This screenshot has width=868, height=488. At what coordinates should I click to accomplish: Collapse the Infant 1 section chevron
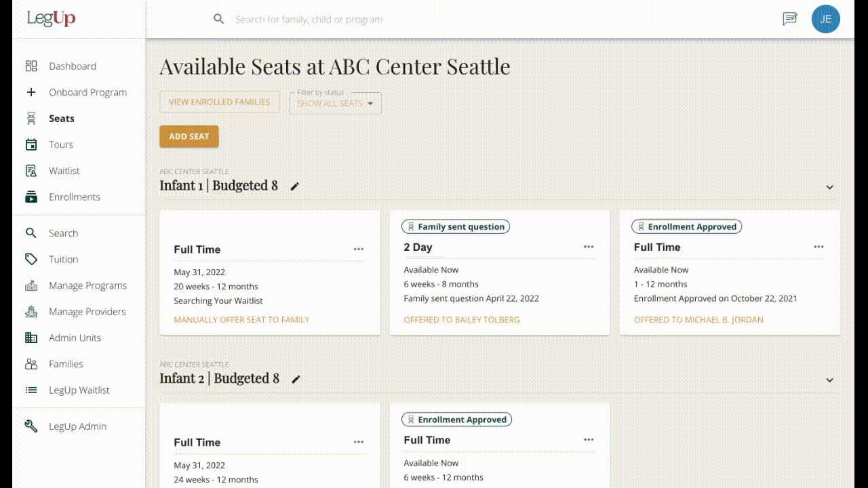[x=829, y=187]
